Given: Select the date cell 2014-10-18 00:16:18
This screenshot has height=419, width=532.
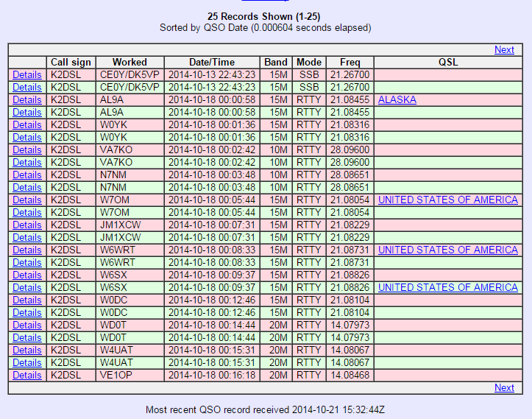Looking at the screenshot, I should pos(212,376).
